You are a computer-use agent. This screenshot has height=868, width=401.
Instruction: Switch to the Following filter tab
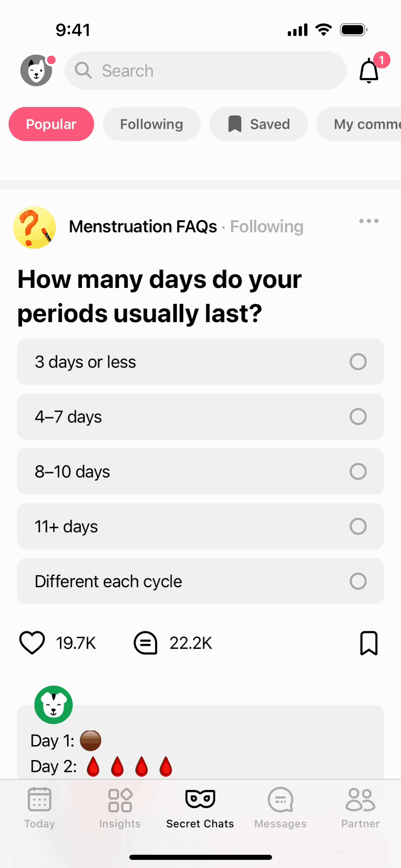pyautogui.click(x=152, y=124)
